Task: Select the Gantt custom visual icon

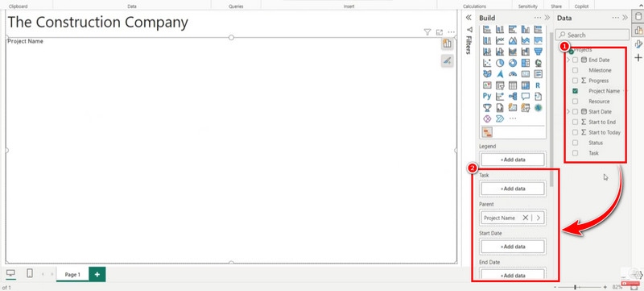Action: point(487,132)
